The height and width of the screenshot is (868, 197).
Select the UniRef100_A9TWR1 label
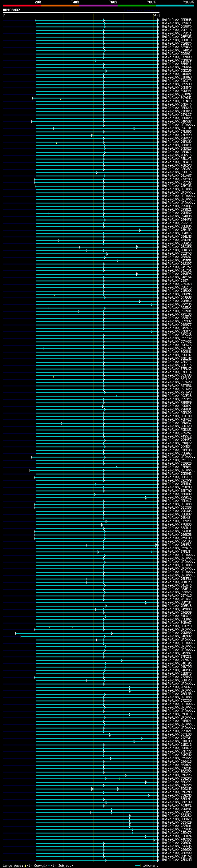pos(177,386)
